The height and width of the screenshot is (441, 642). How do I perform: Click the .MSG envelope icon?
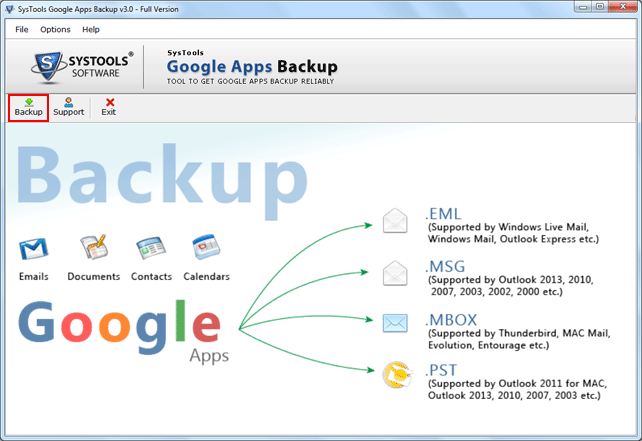[x=395, y=273]
